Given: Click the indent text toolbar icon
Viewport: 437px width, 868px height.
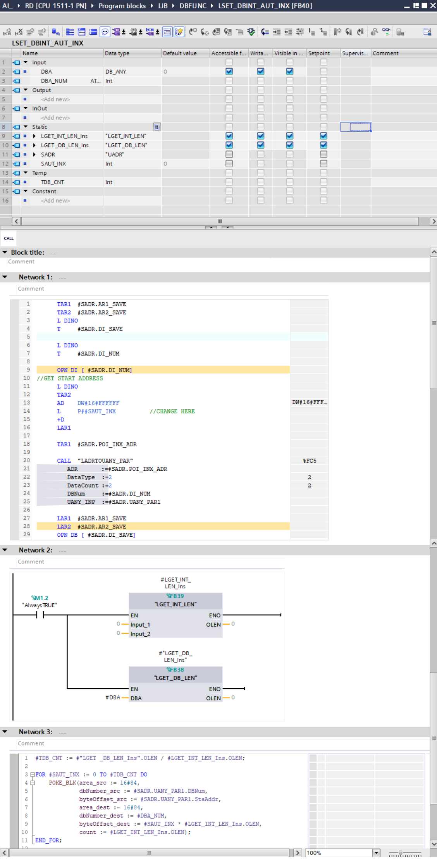Looking at the screenshot, I should pyautogui.click(x=277, y=32).
